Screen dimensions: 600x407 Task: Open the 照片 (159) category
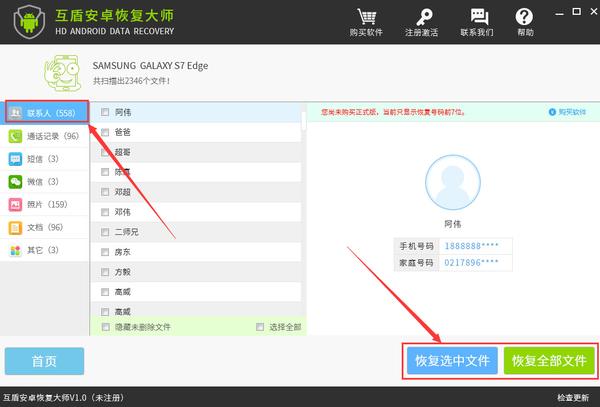(x=44, y=204)
